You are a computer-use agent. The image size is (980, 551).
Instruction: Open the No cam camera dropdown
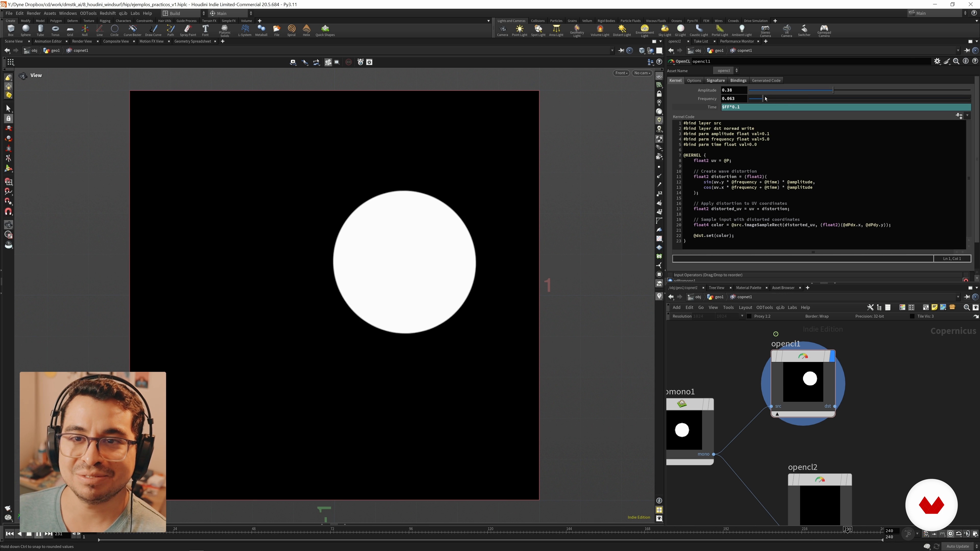click(642, 73)
